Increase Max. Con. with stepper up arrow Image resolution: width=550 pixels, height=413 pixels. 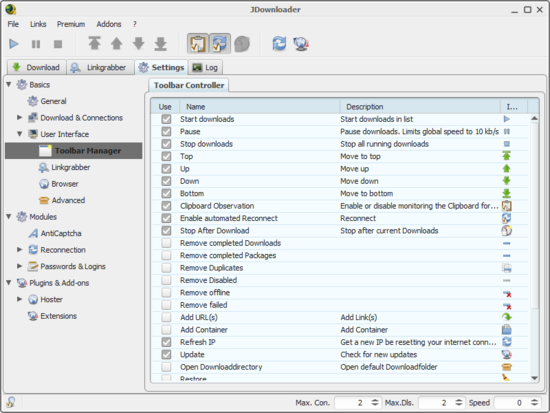click(x=375, y=400)
